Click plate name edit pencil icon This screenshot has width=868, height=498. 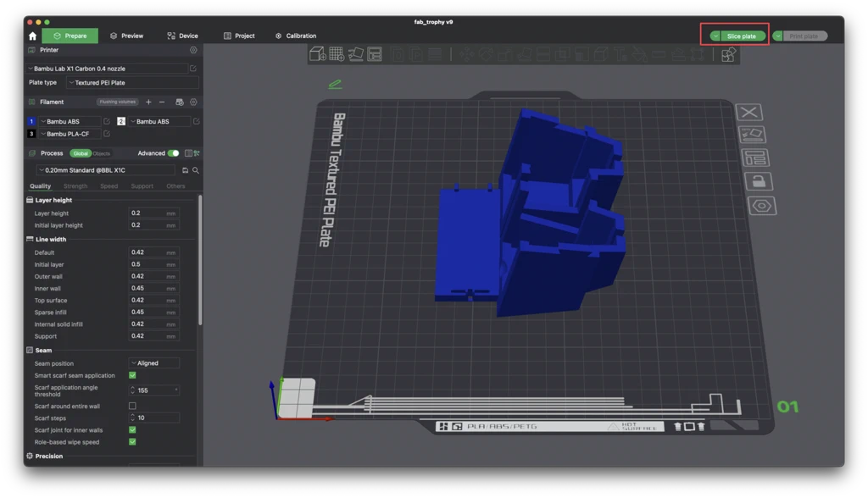[x=335, y=84]
